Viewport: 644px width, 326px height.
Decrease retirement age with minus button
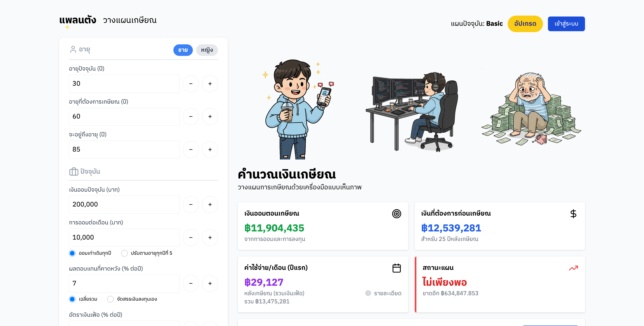tap(191, 116)
